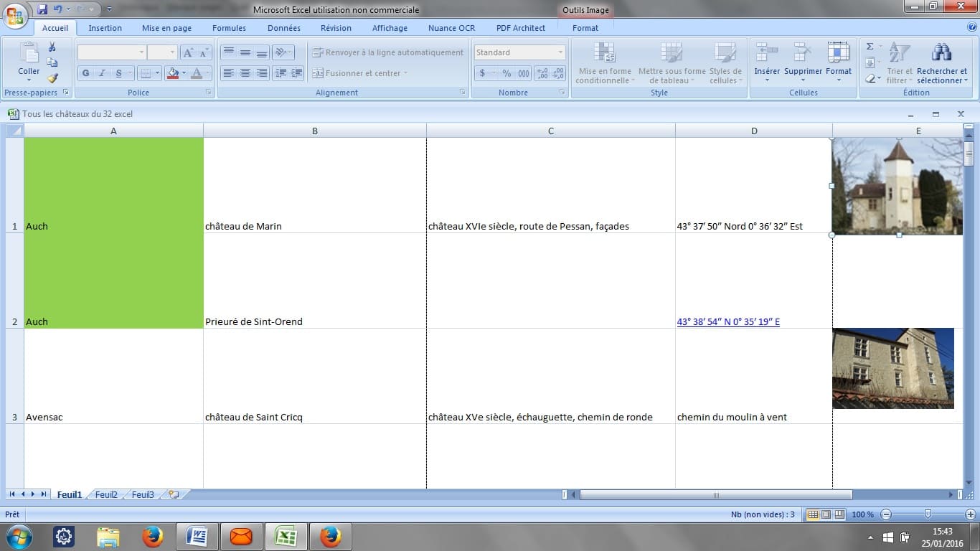Click the Cut scissors icon
Screen dimensions: 980x551
tap(52, 47)
